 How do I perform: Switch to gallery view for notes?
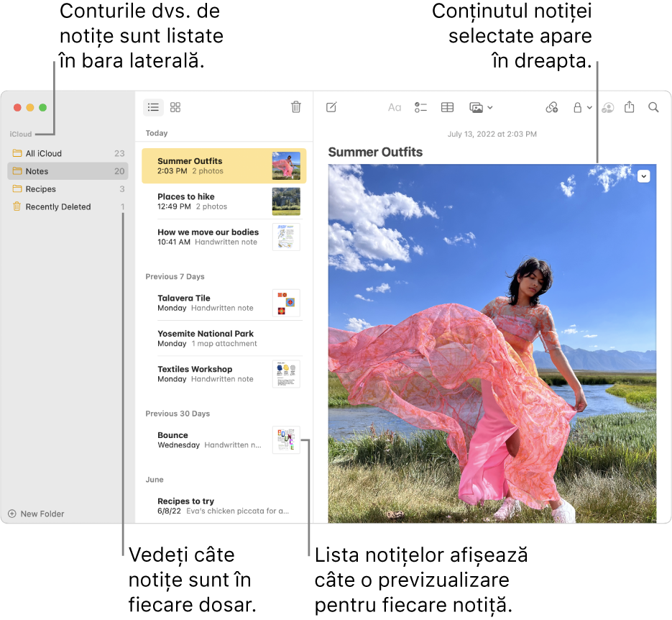pos(175,107)
